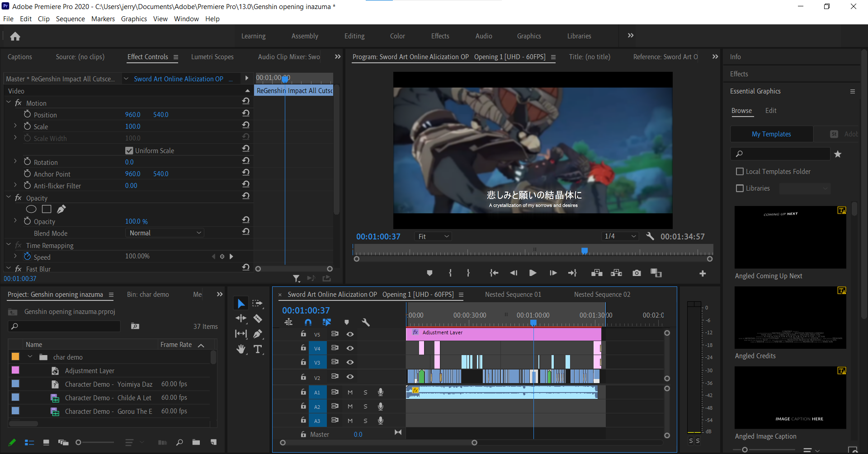Open timeline display settings wrench
This screenshot has width=868, height=454.
366,322
